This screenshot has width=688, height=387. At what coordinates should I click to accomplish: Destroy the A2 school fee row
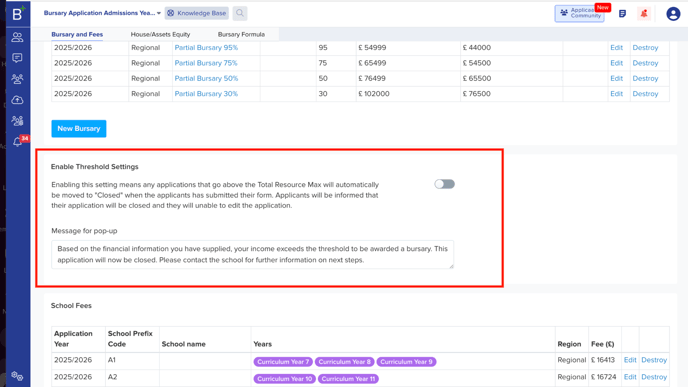tap(654, 377)
